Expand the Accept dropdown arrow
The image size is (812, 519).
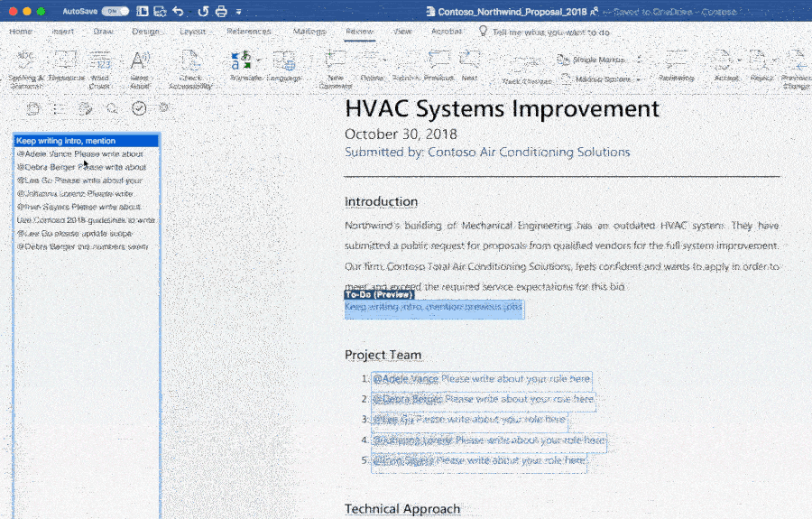point(740,60)
